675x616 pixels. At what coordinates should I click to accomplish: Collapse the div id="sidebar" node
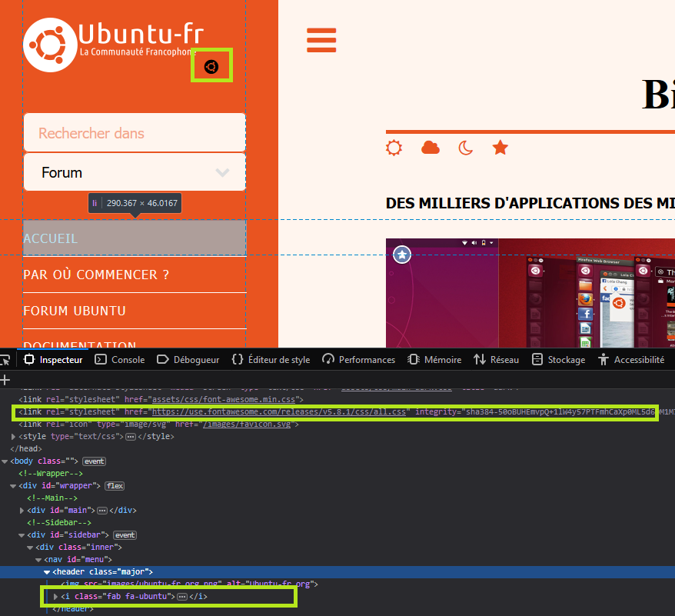(22, 535)
